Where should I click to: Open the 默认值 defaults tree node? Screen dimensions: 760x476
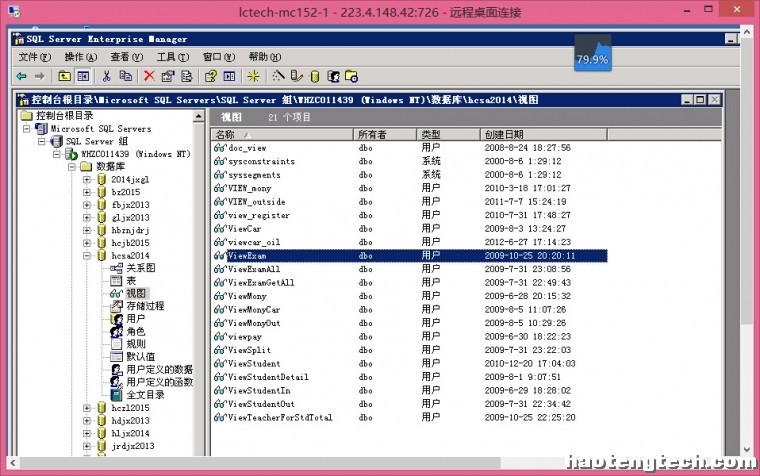point(141,357)
